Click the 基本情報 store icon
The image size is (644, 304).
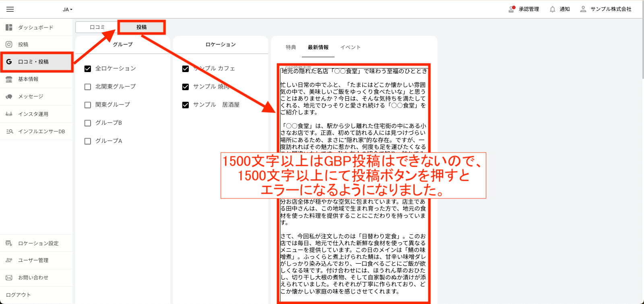[9, 79]
